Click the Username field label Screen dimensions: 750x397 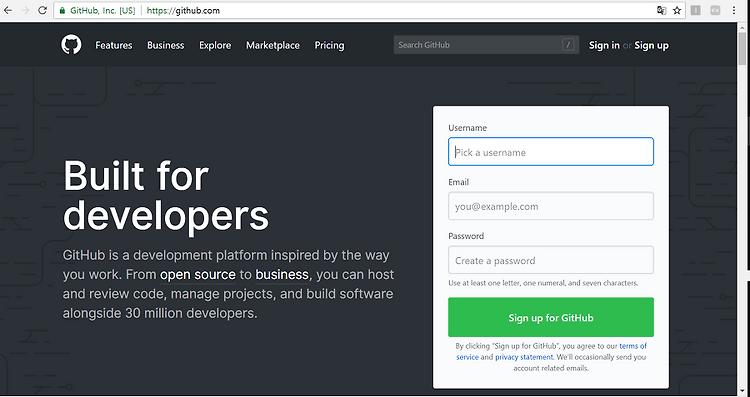pos(467,128)
